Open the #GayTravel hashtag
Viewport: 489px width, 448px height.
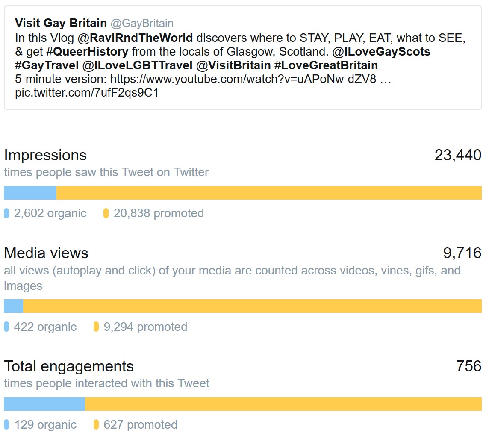(47, 65)
